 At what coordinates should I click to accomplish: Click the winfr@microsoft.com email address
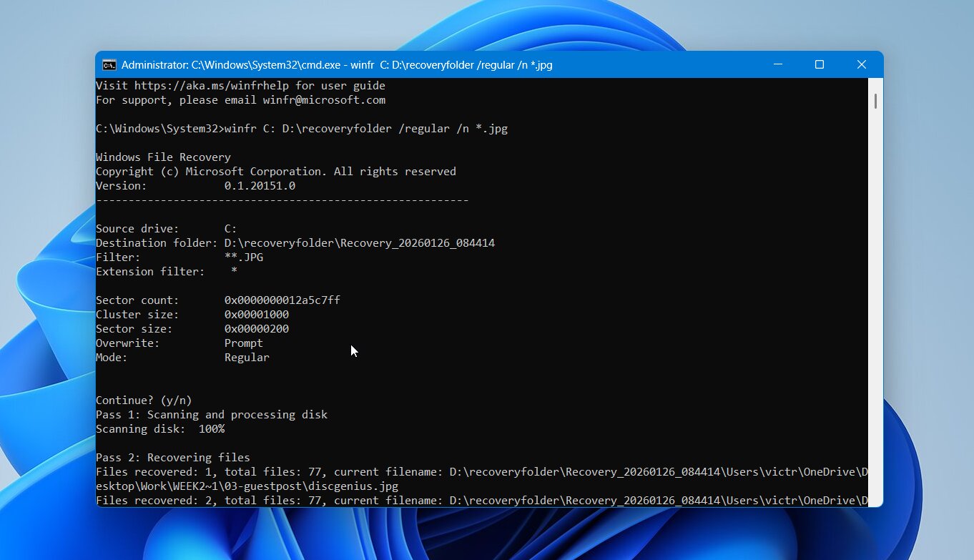(324, 100)
